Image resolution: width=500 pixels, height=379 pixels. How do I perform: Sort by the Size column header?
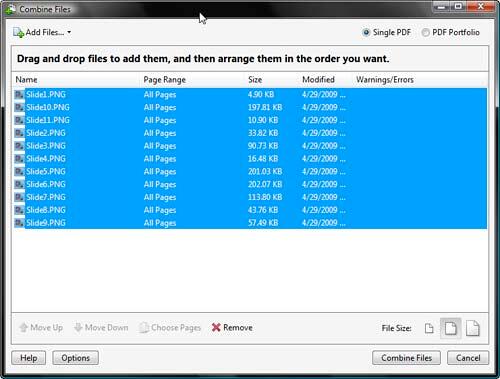point(255,80)
